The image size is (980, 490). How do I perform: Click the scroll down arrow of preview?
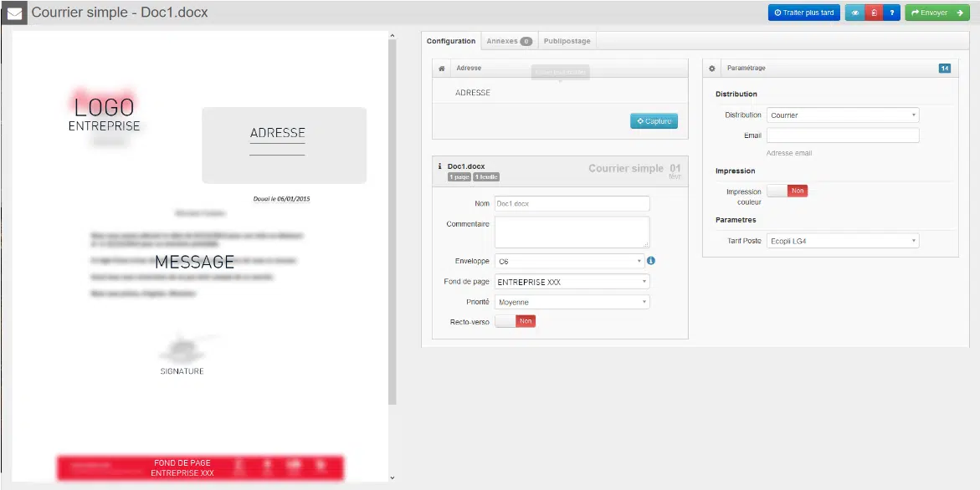coord(392,477)
